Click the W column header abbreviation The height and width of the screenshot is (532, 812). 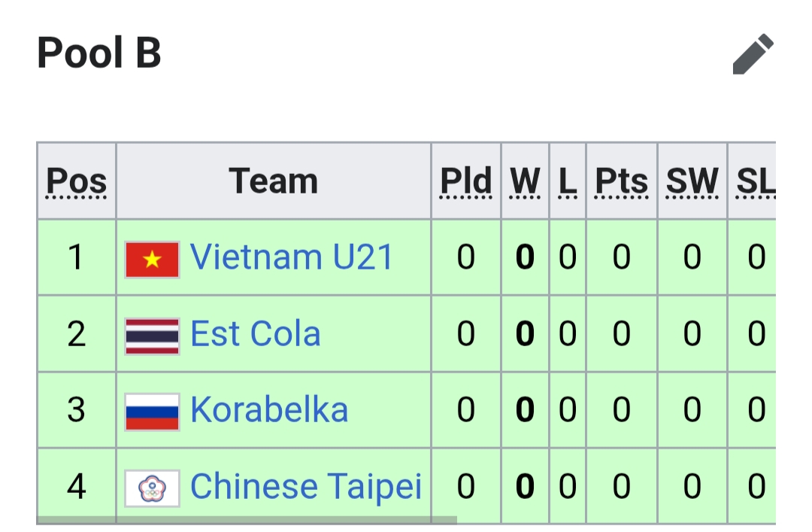point(525,181)
